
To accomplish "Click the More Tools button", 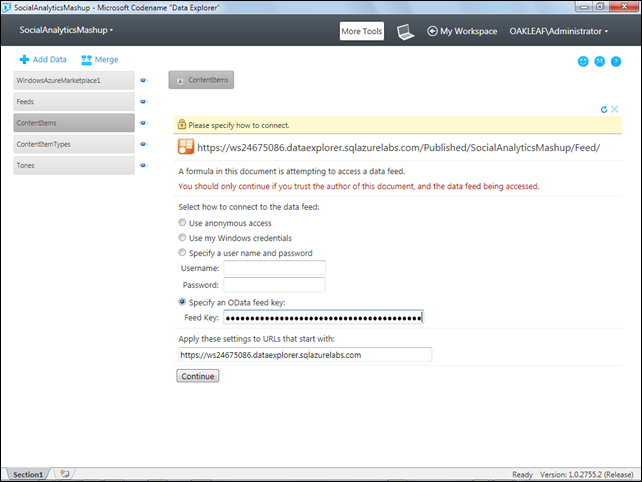I will pos(362,31).
